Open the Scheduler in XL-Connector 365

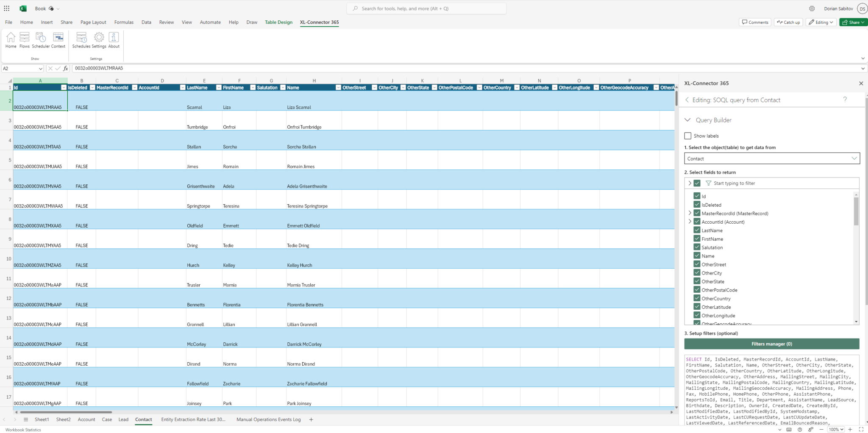pyautogui.click(x=41, y=40)
